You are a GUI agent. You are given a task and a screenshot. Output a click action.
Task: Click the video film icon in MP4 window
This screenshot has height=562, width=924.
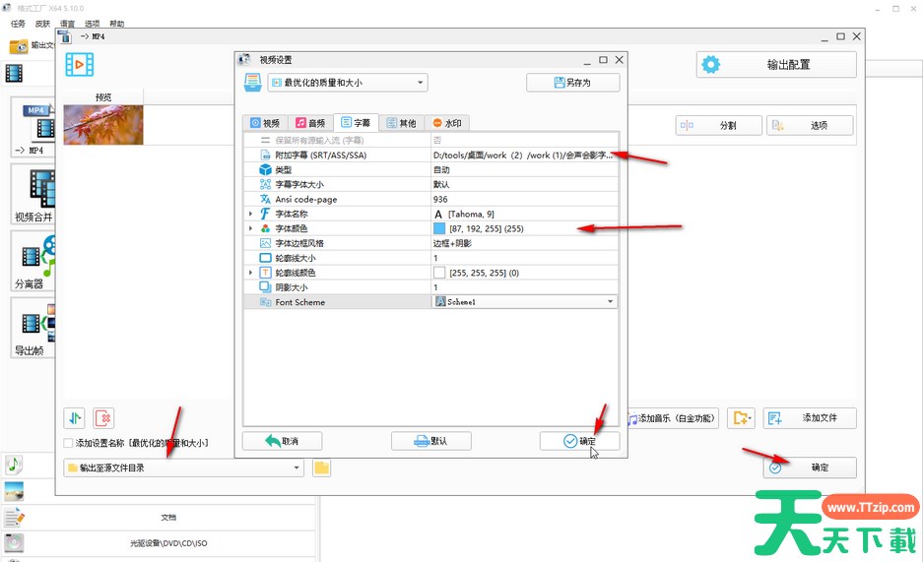click(x=80, y=65)
